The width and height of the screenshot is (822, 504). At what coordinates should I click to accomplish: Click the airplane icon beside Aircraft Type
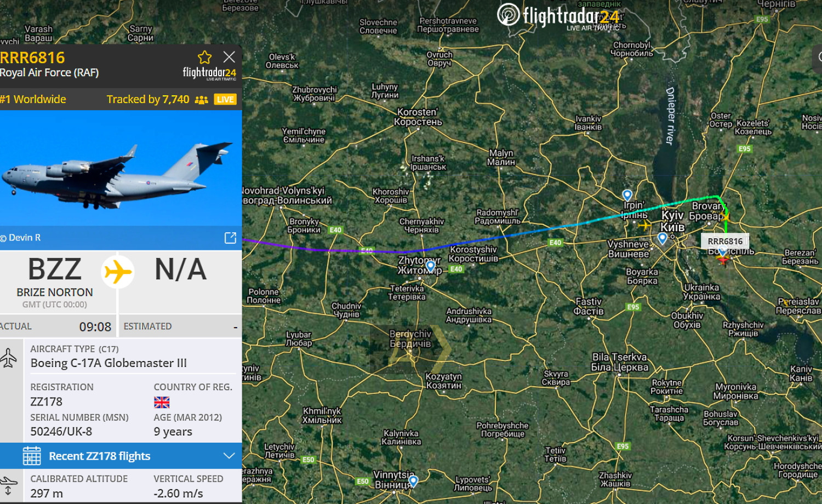[9, 357]
